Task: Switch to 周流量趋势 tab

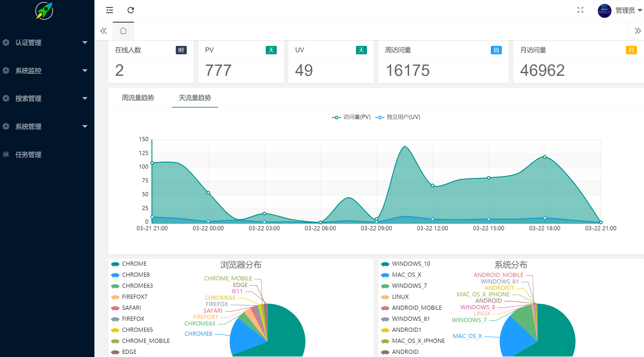Action: [x=138, y=98]
